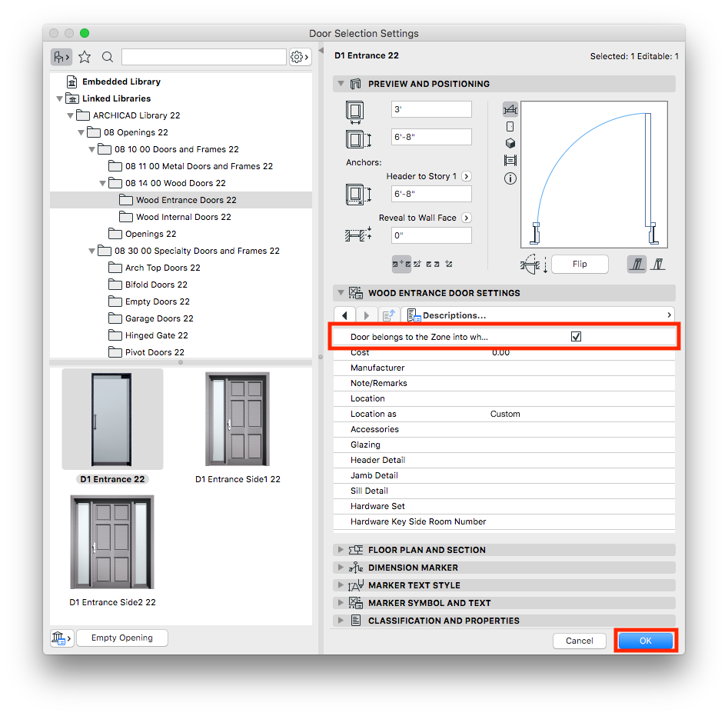Click the door height dimension icon
This screenshot has width=728, height=716.
[358, 139]
